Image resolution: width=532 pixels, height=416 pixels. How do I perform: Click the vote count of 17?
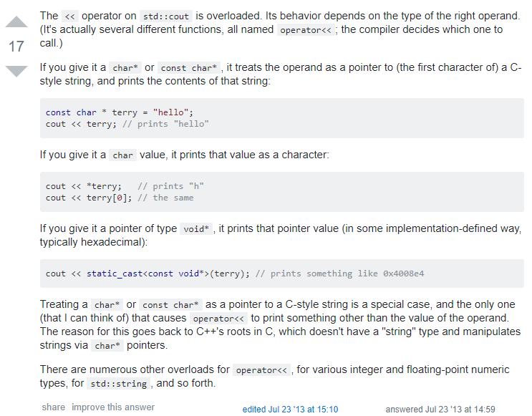point(16,48)
